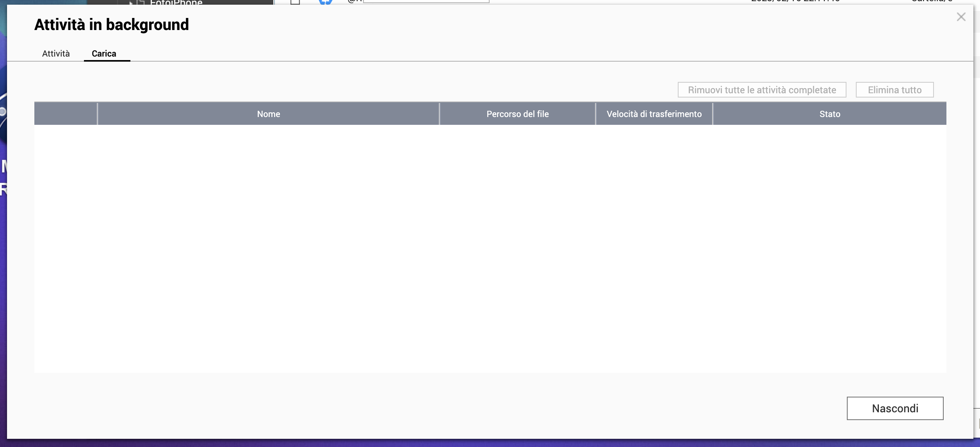Click the blue sync icon at top
The image size is (980, 447).
tap(325, 2)
